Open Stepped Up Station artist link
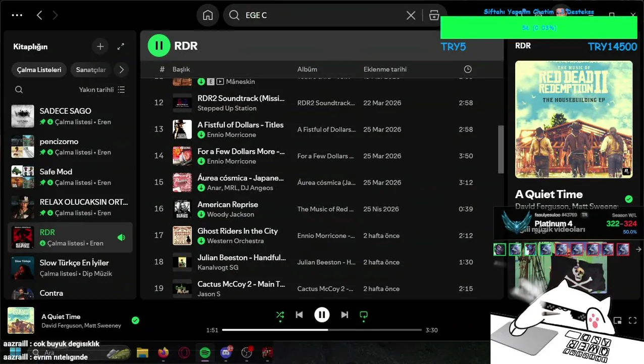The height and width of the screenshot is (364, 644). (x=227, y=108)
